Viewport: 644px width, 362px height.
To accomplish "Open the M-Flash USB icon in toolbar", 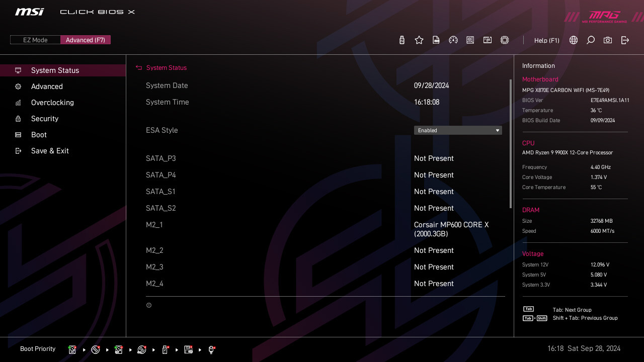I will coord(402,40).
